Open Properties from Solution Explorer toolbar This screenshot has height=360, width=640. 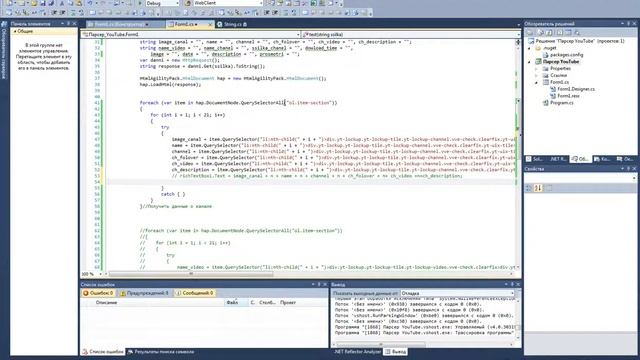[531, 32]
